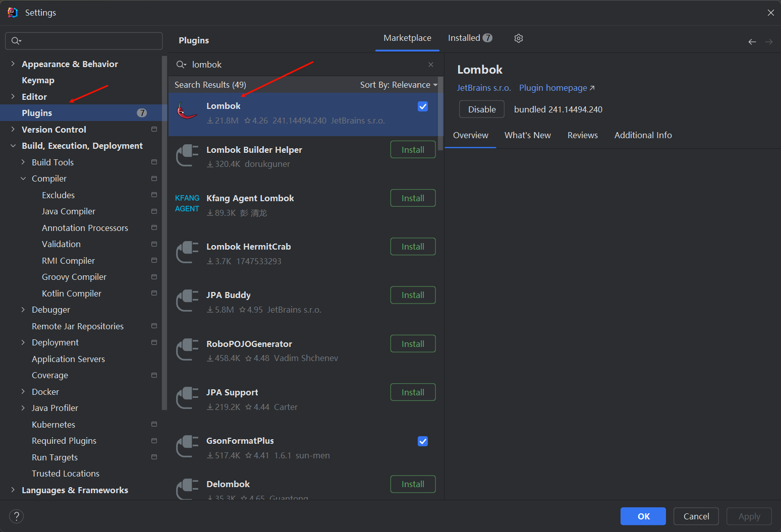The image size is (781, 532).
Task: Click the Kfang Agent logo icon
Action: [187, 203]
